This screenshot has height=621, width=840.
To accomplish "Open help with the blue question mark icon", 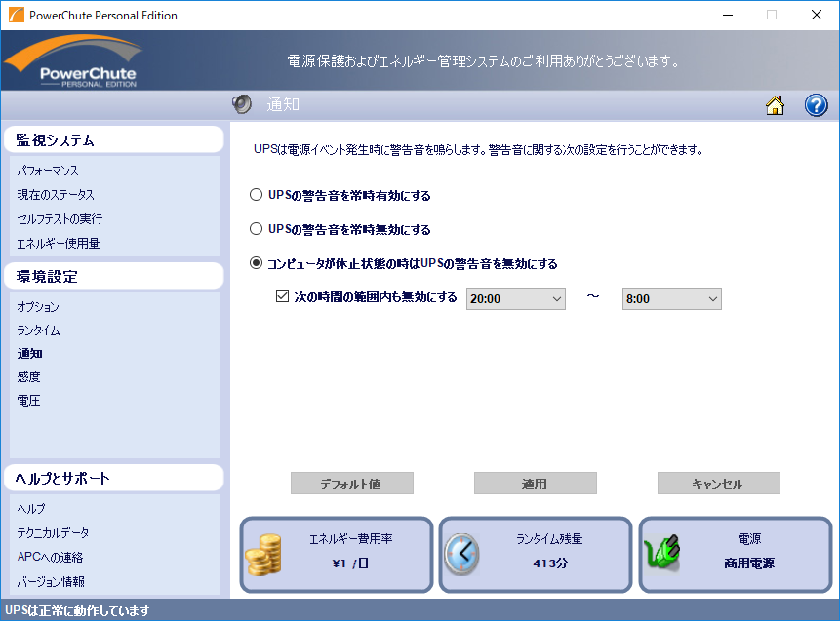I will 816,105.
